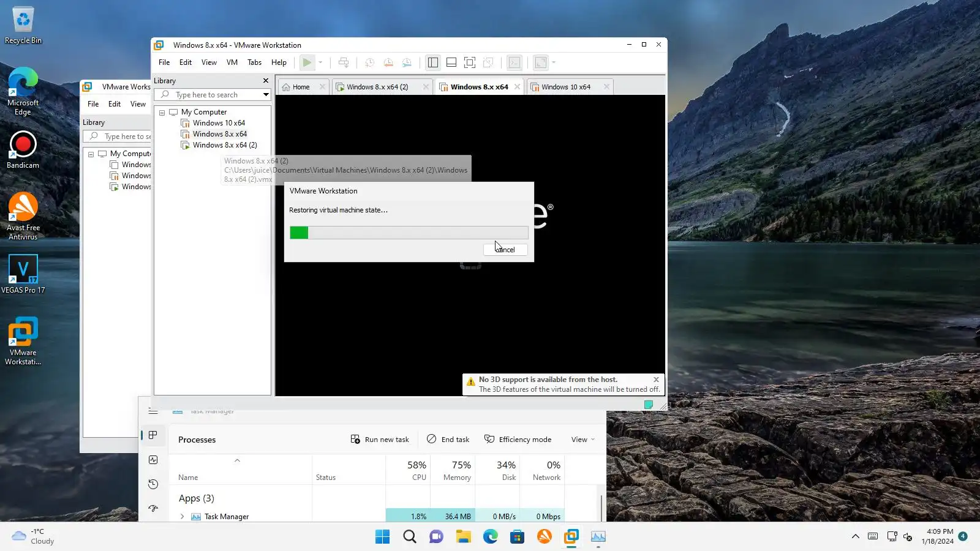Click the Send Ctrl+Alt+Del toolbar icon
Viewport: 980px width, 551px height.
pos(344,62)
